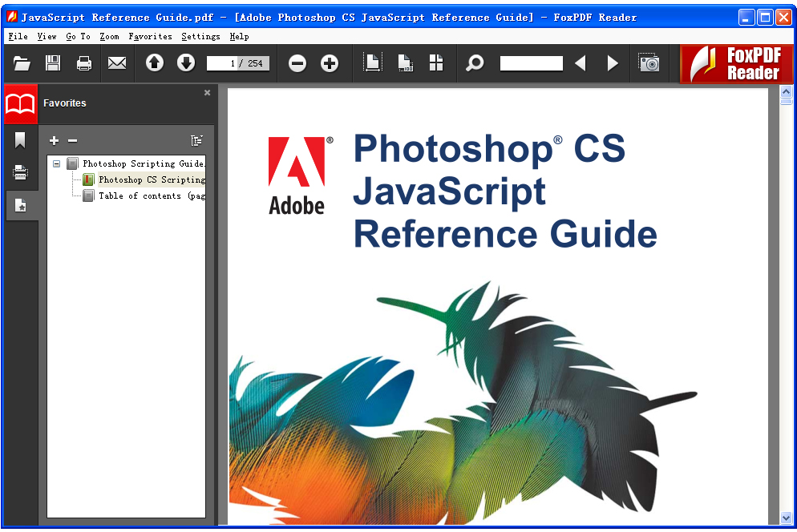Go to the previous page with up arrow
Screen dimensions: 797x532
point(155,63)
